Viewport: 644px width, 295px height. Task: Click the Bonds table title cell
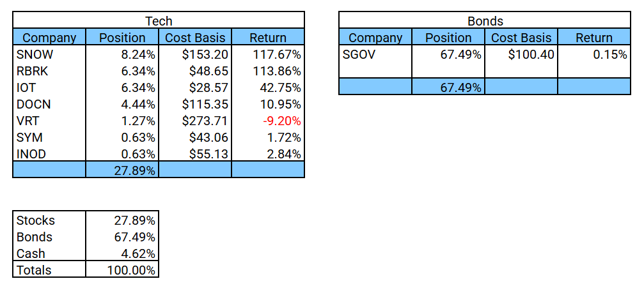click(485, 20)
